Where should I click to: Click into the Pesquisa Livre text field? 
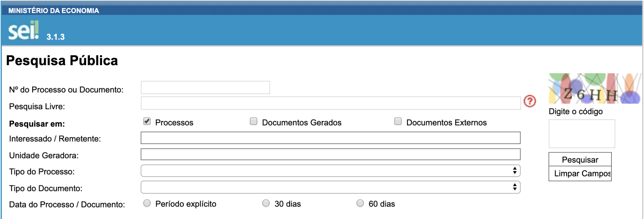(x=330, y=103)
